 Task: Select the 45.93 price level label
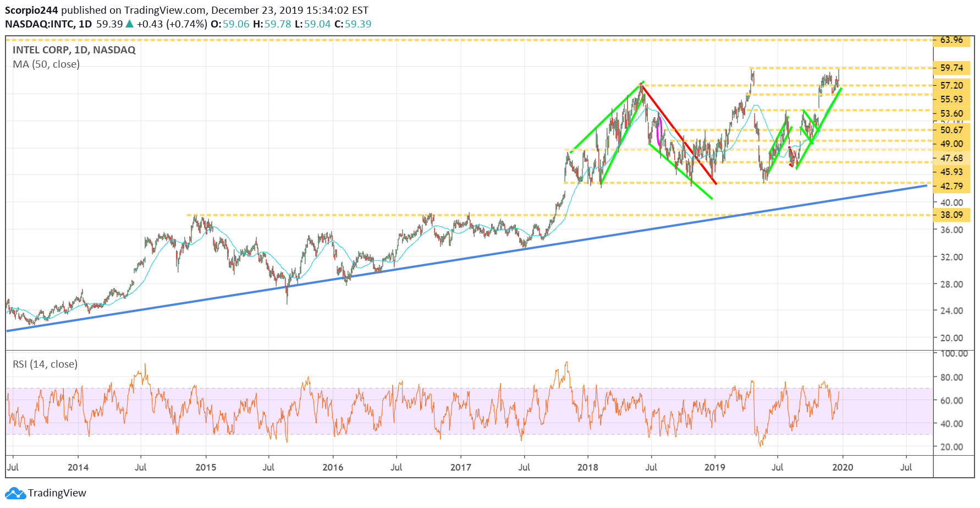click(951, 172)
